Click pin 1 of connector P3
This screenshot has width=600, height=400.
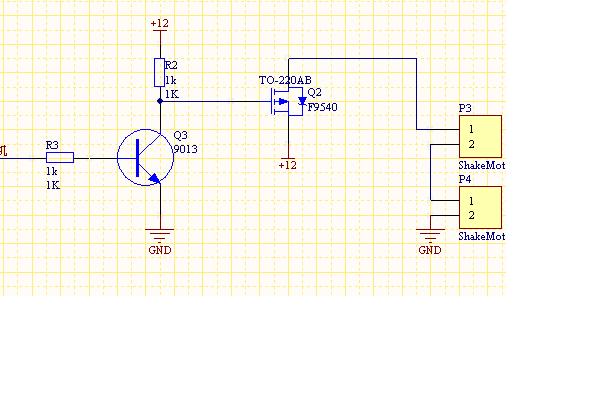tap(471, 129)
